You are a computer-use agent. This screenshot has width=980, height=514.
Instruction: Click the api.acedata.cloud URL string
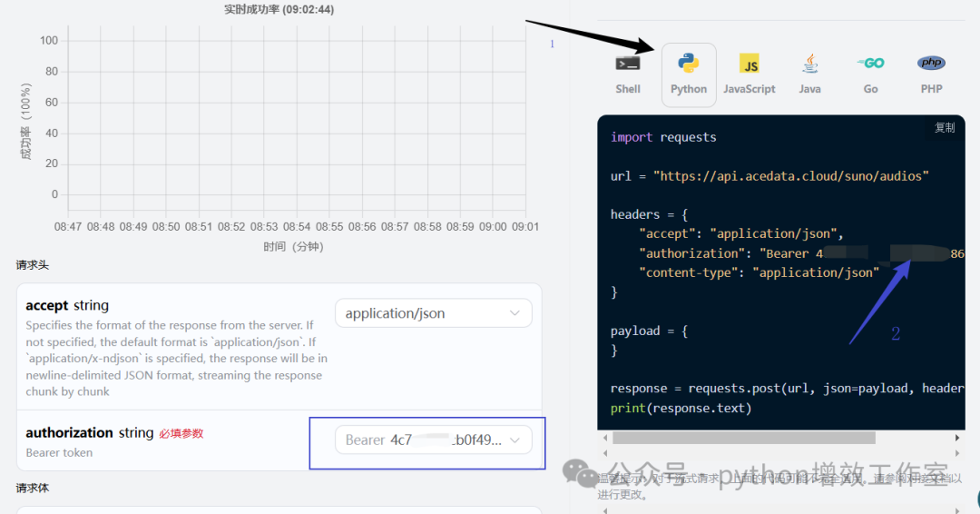(x=791, y=176)
